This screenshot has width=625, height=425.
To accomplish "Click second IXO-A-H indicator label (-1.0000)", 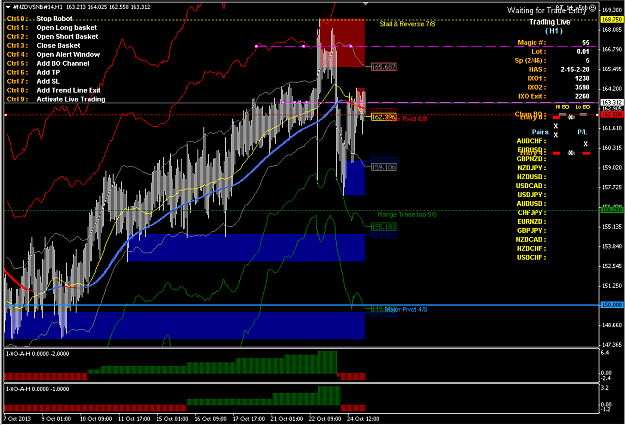I will pyautogui.click(x=37, y=389).
